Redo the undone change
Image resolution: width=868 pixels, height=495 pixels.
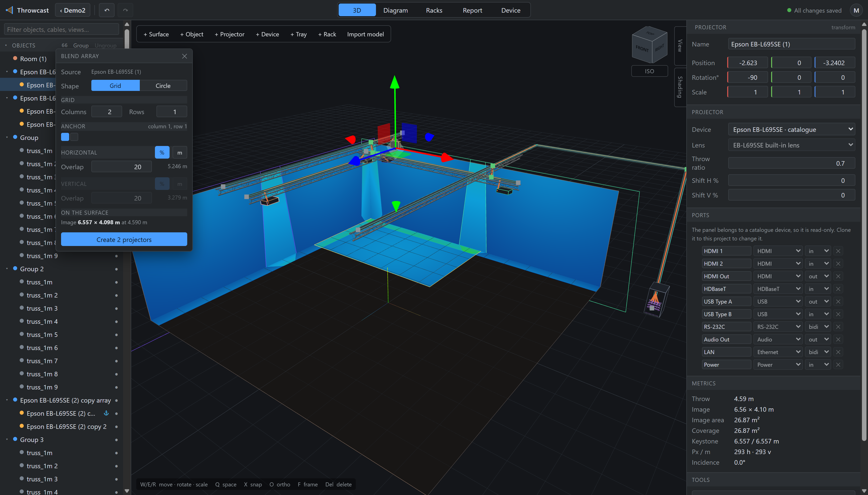click(x=125, y=10)
